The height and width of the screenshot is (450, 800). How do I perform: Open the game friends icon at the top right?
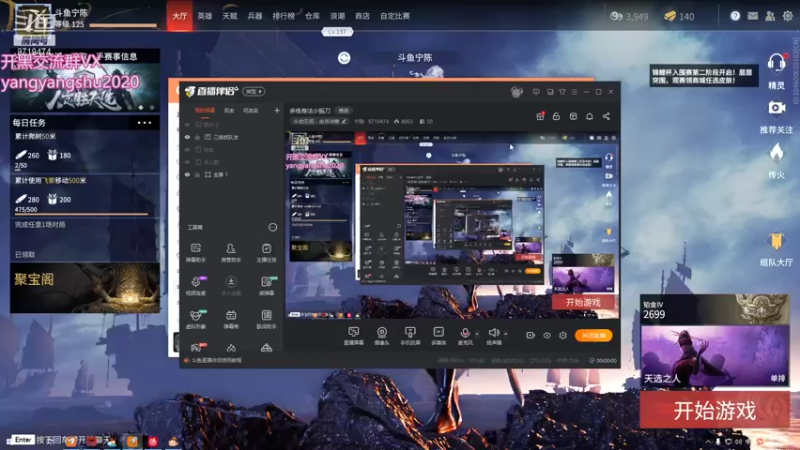pyautogui.click(x=770, y=16)
